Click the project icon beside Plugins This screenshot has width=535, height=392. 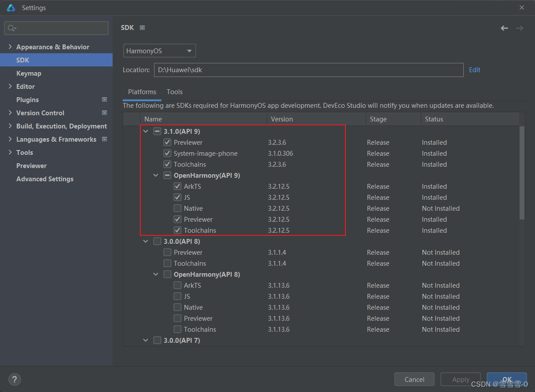coord(104,99)
